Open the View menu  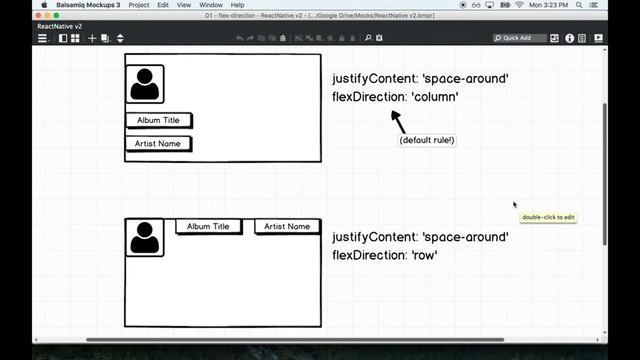click(x=184, y=5)
